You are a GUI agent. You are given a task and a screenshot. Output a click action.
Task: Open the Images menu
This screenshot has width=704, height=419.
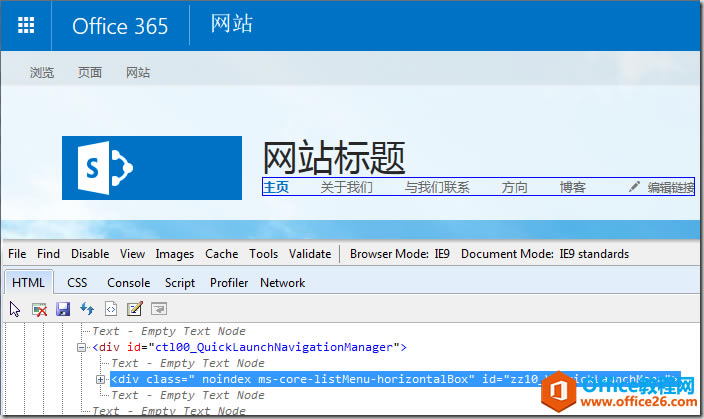pyautogui.click(x=174, y=254)
